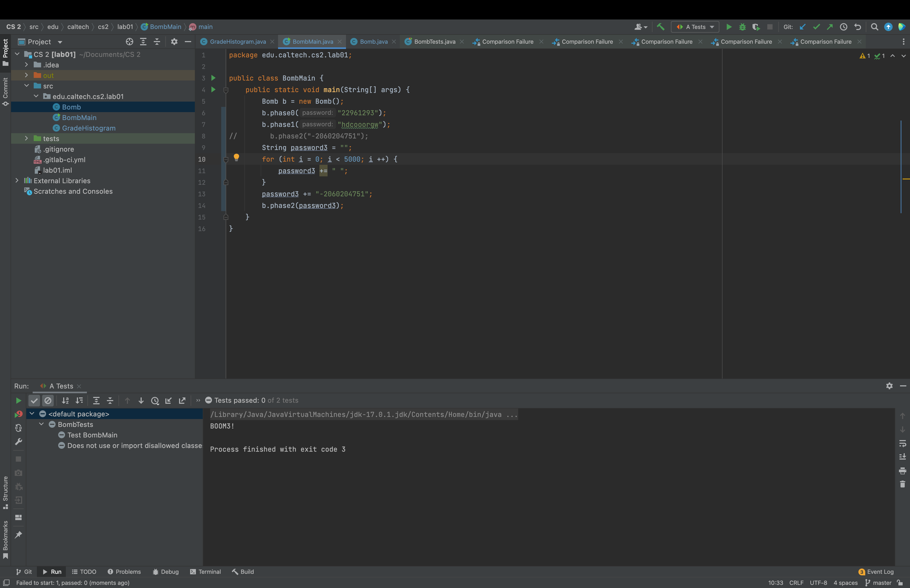Click the green Run button in top toolbar
Image resolution: width=910 pixels, height=588 pixels.
coord(729,27)
